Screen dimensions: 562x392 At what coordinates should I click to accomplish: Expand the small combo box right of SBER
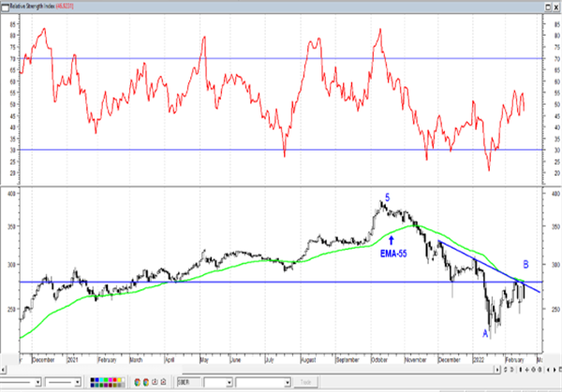click(229, 383)
